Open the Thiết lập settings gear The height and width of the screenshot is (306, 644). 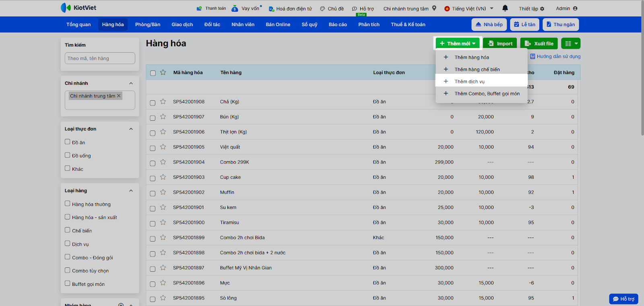(542, 8)
